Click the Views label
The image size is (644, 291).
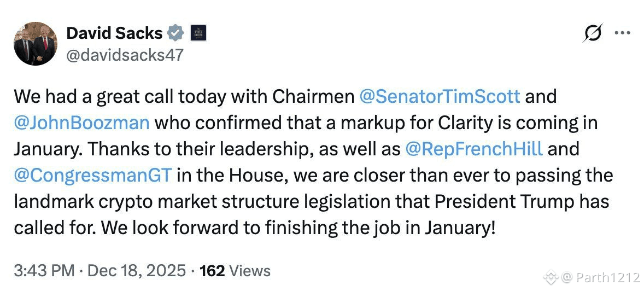click(249, 270)
